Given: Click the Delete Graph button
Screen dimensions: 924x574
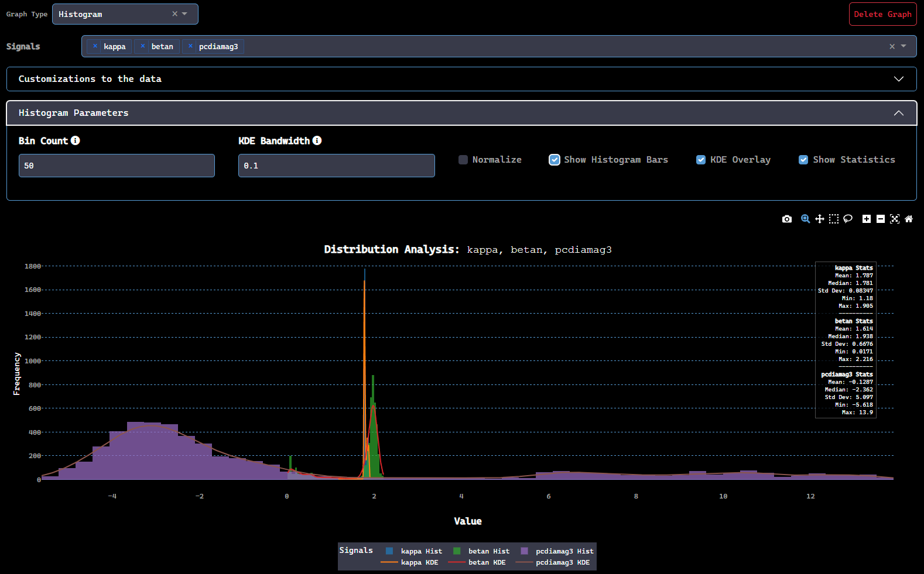Looking at the screenshot, I should pyautogui.click(x=882, y=14).
